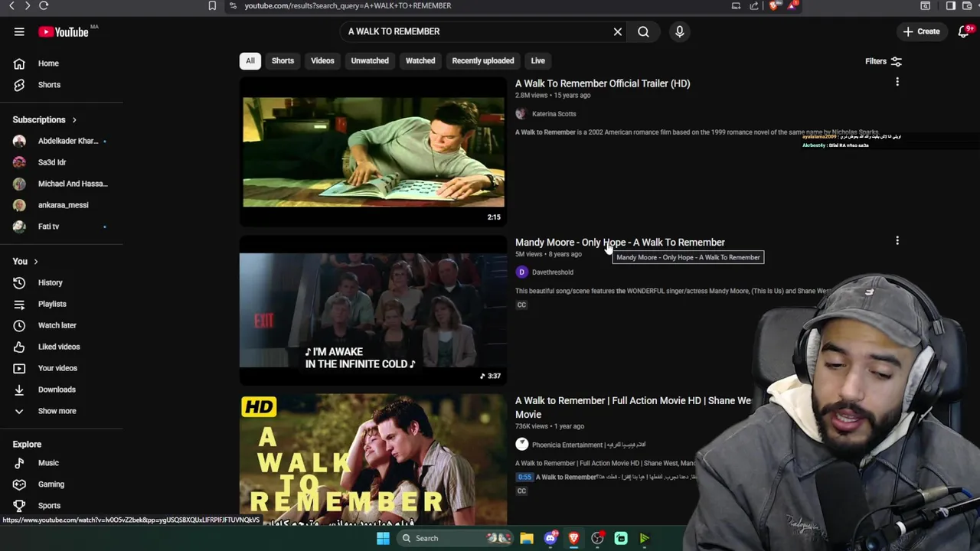Open title Mandy Moore - Only Hope
The height and width of the screenshot is (551, 980).
620,243
